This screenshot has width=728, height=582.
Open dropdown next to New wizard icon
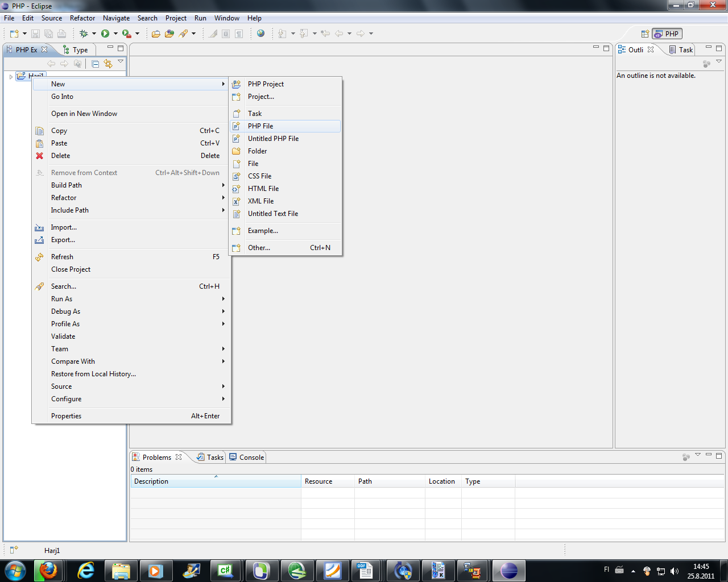(x=24, y=34)
